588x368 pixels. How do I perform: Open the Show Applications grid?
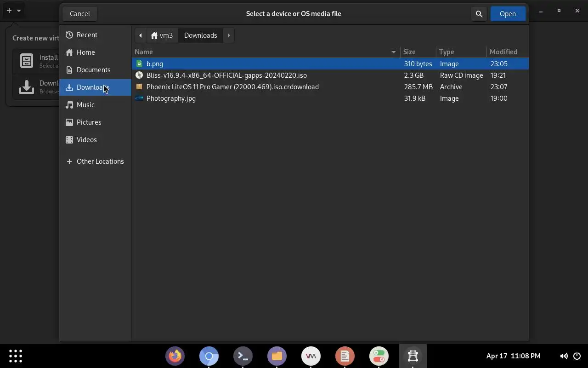point(16,356)
